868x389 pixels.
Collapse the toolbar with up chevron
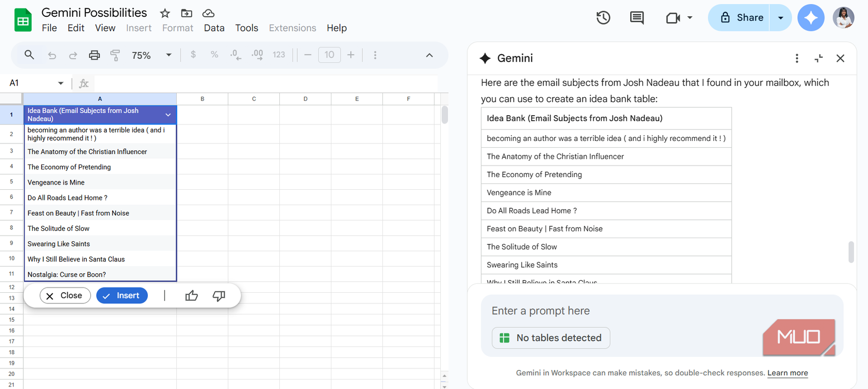[x=429, y=55]
